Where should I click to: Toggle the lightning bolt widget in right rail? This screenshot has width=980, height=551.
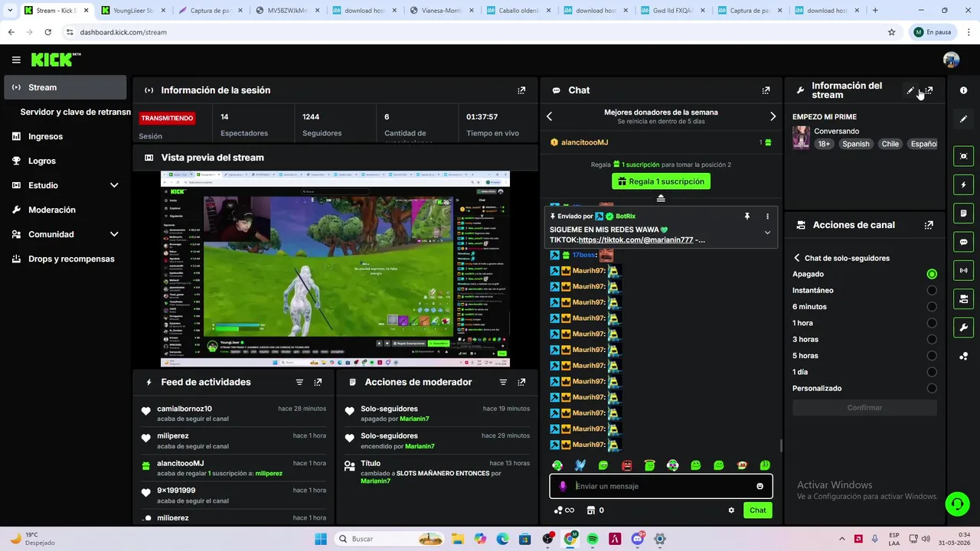[x=963, y=184]
